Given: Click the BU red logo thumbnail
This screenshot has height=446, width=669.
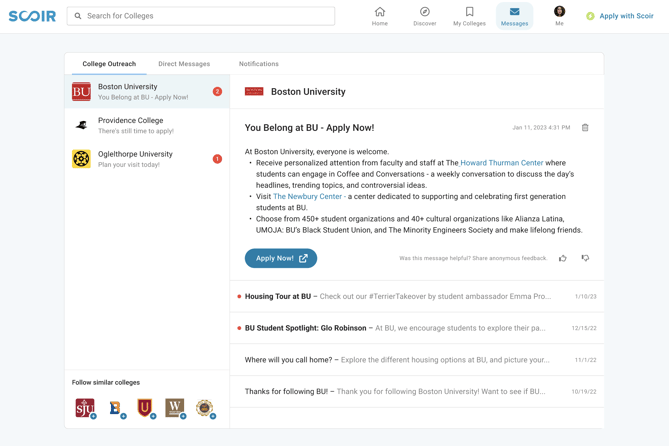Looking at the screenshot, I should (x=81, y=91).
